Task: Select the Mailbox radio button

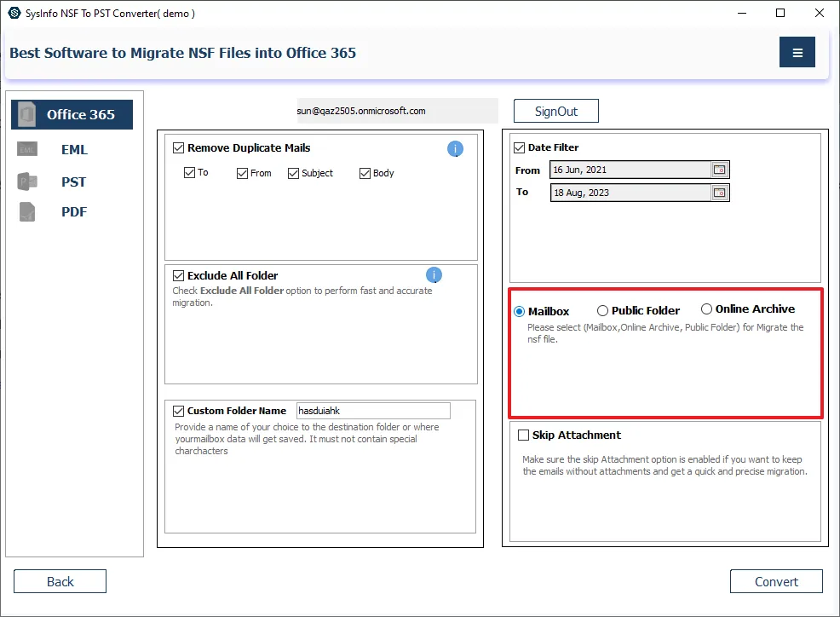Action: point(520,312)
